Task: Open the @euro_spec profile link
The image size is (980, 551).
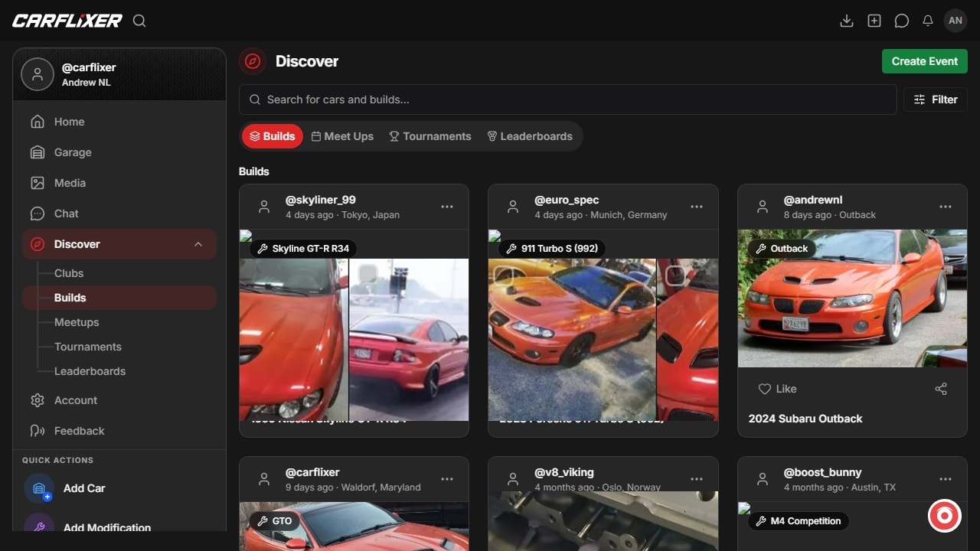Action: click(x=567, y=200)
